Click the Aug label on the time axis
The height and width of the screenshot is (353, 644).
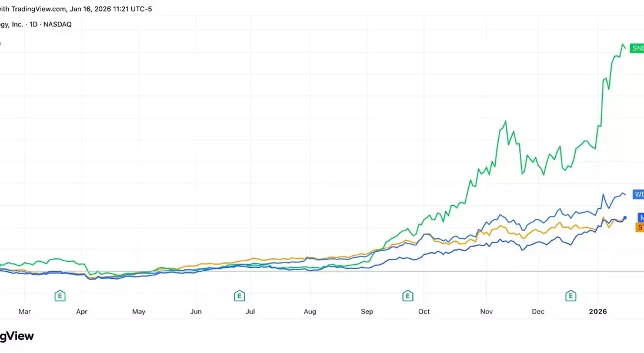coord(311,312)
